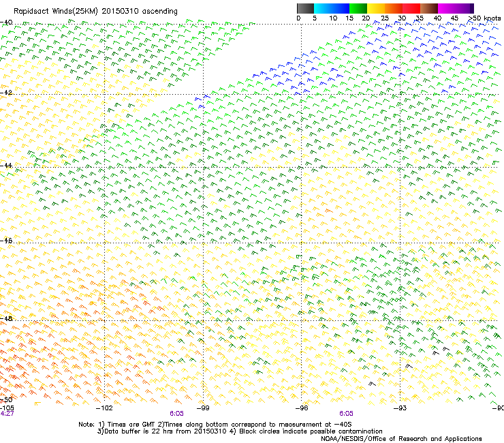504x443 pixels.
Task: Click the '-48' latitude label
Action: [6, 318]
